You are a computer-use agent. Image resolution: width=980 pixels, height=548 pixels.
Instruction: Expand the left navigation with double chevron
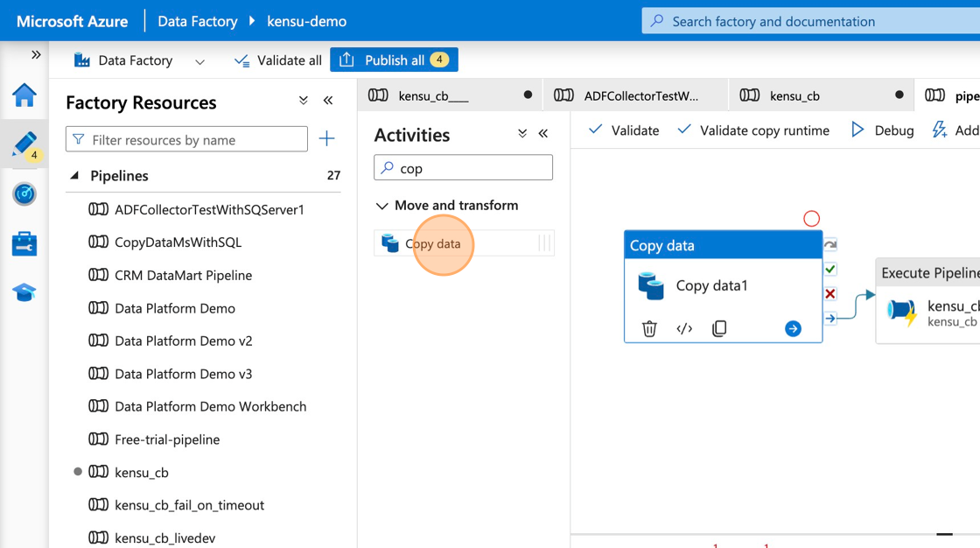pyautogui.click(x=36, y=55)
